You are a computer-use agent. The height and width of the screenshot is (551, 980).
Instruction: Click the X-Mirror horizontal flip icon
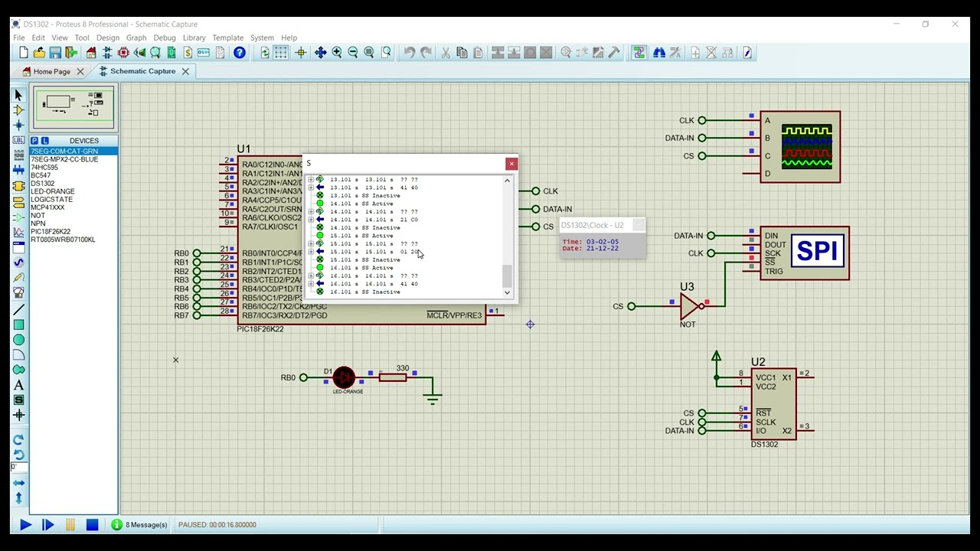coord(18,483)
